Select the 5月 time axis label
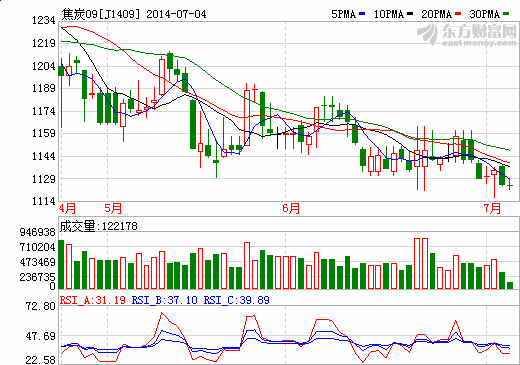 tap(113, 209)
